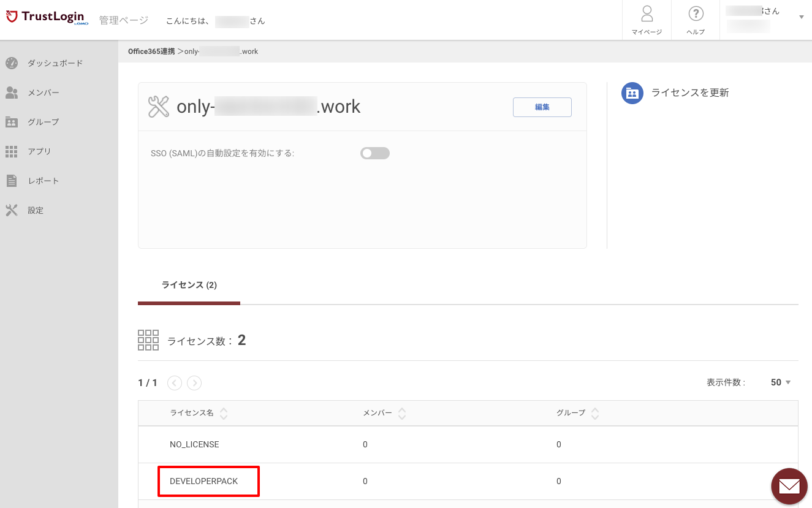The height and width of the screenshot is (508, 812).
Task: Click the Office365連携 breadcrumb link
Action: (x=151, y=51)
